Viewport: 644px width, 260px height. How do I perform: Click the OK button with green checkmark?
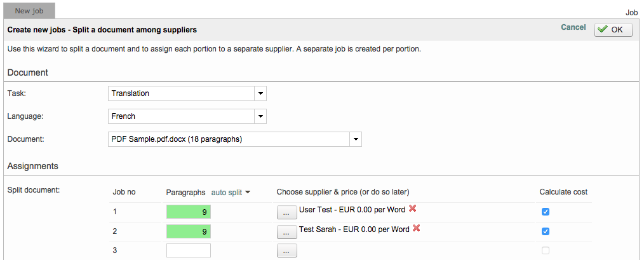(613, 30)
